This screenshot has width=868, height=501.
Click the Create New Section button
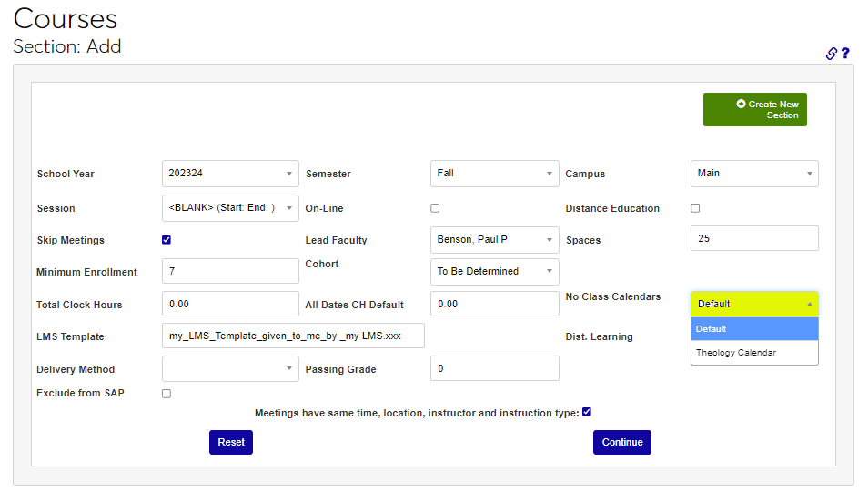click(x=754, y=110)
